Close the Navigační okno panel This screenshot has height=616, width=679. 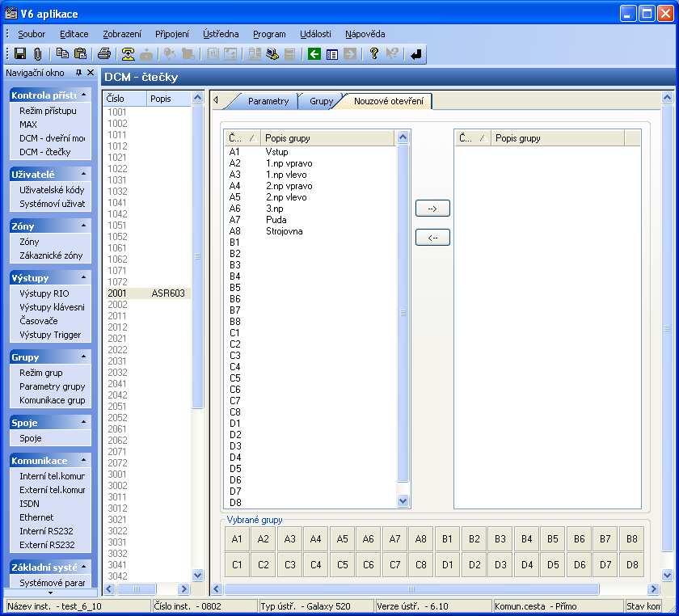90,72
